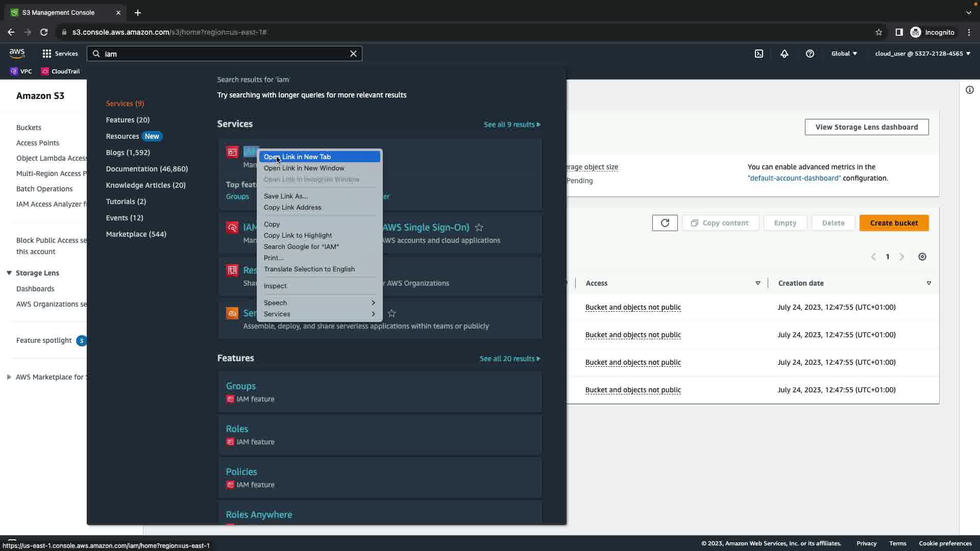The width and height of the screenshot is (980, 551).
Task: Star the Serverless Application Repository result
Action: (391, 313)
